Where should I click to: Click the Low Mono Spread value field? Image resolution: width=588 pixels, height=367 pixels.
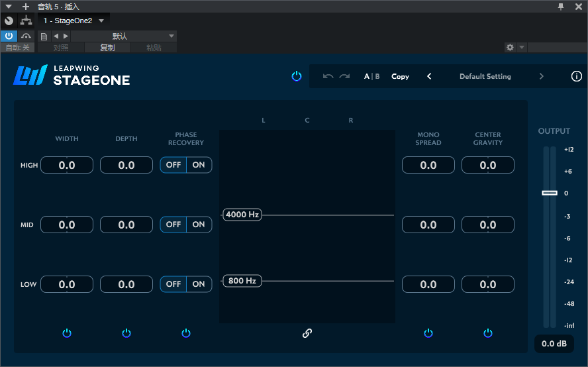pos(428,284)
